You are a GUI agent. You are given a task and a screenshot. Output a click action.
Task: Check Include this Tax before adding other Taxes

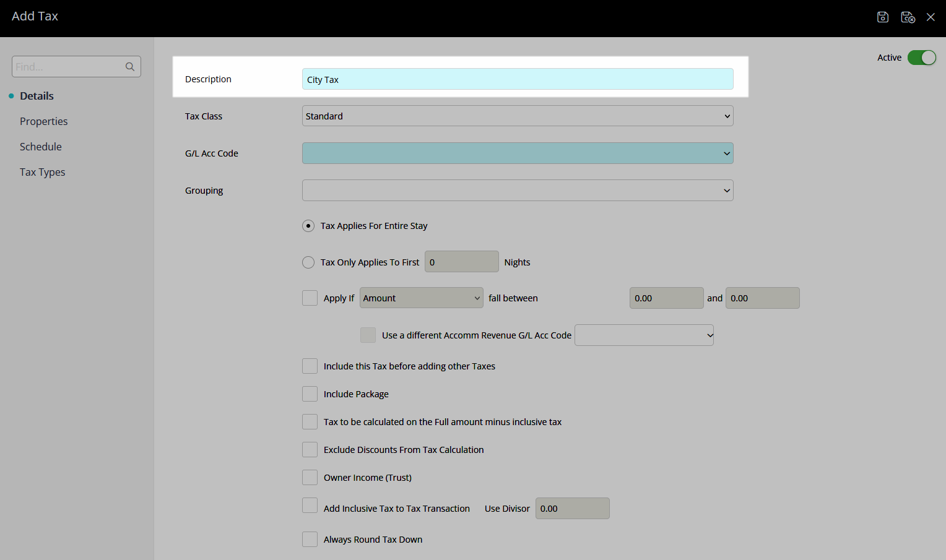[x=310, y=366]
